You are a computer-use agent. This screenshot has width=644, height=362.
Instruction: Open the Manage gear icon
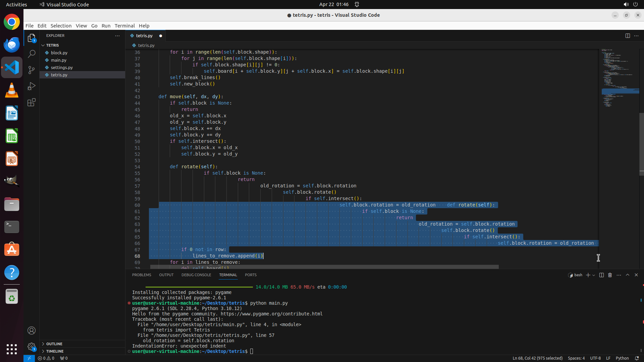[32, 347]
